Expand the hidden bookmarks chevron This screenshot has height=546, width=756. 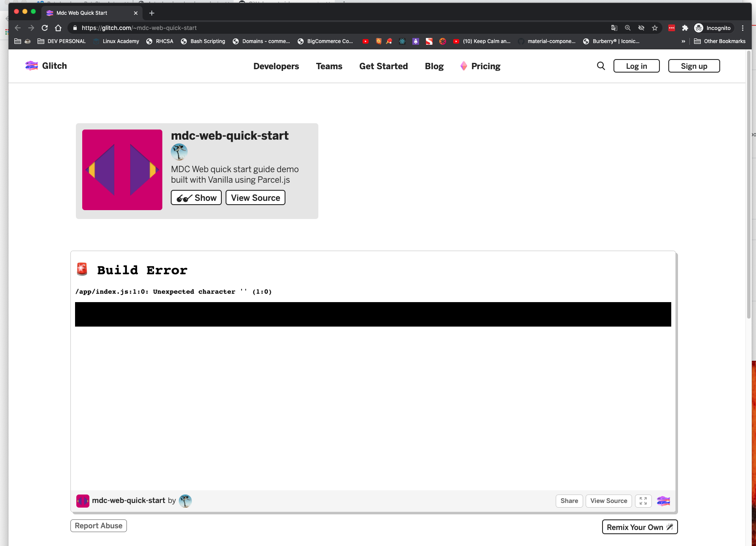pyautogui.click(x=683, y=41)
